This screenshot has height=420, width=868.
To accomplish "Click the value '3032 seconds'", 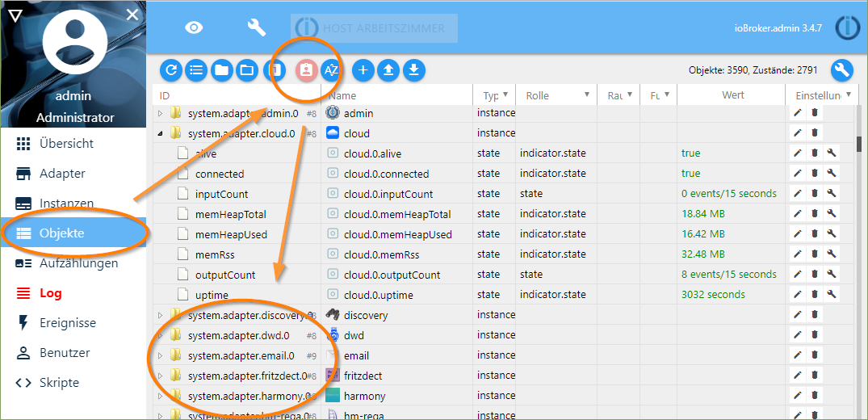I will pyautogui.click(x=713, y=294).
